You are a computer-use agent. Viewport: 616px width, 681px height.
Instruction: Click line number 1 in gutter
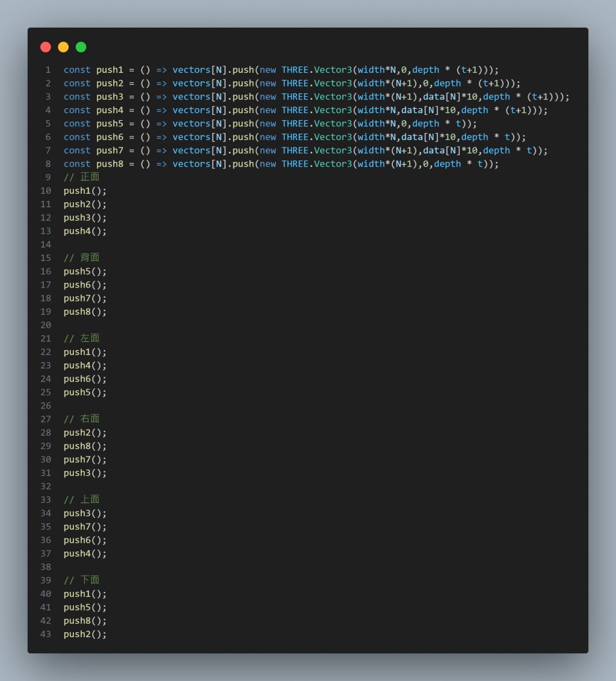pos(48,70)
